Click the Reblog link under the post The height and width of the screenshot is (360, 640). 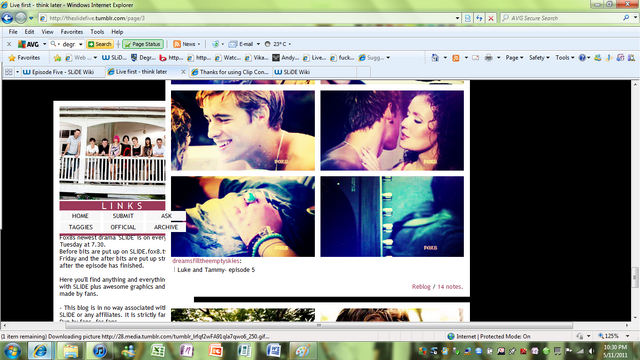point(421,287)
